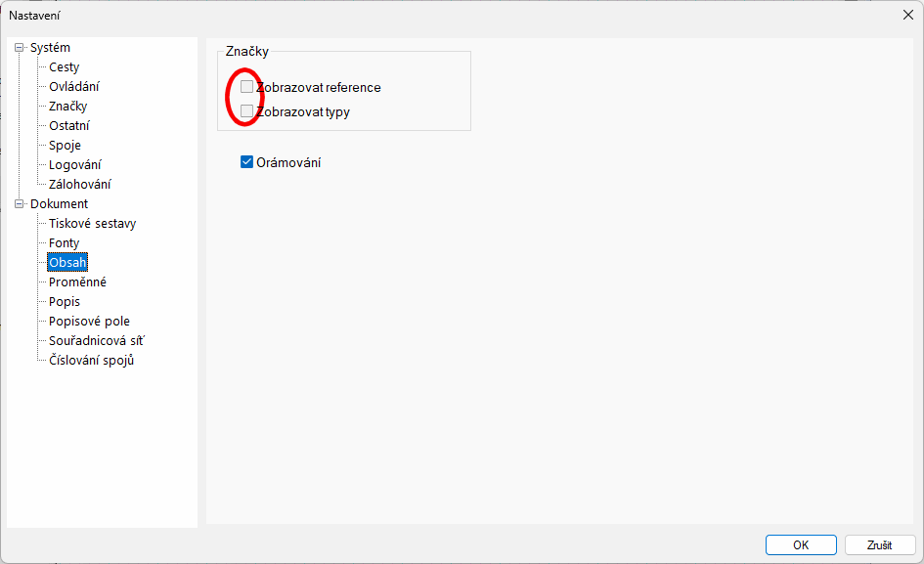
Task: Confirm settings with the OK button
Action: click(x=800, y=545)
